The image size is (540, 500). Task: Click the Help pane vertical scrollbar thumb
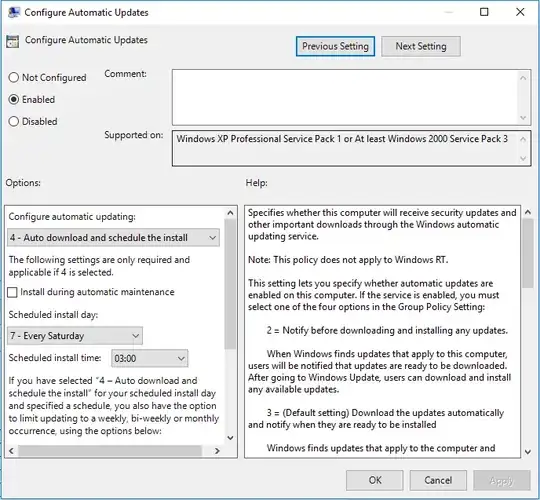pos(527,253)
